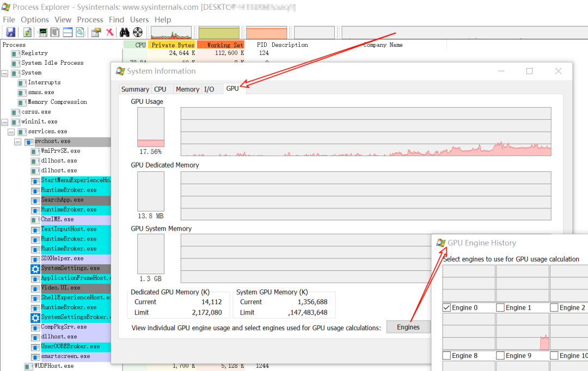Collapse the wininit.exe tree node
The image size is (588, 371).
pyautogui.click(x=5, y=122)
